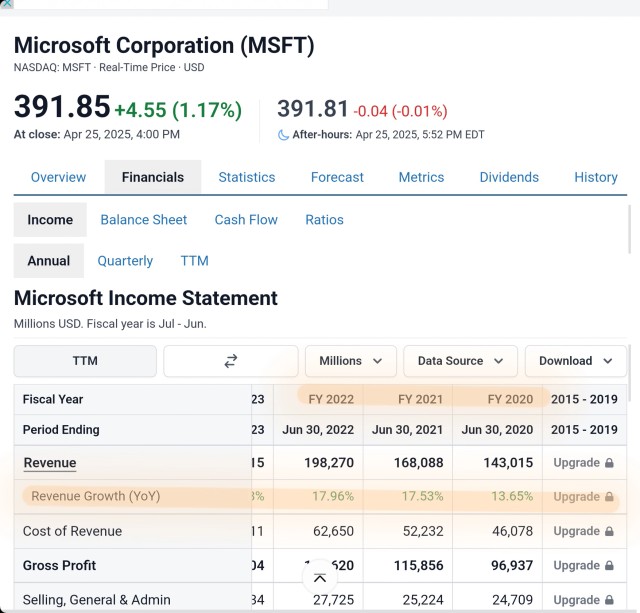The width and height of the screenshot is (640, 613).
Task: Select the Income statement sub-tab
Action: (x=50, y=220)
